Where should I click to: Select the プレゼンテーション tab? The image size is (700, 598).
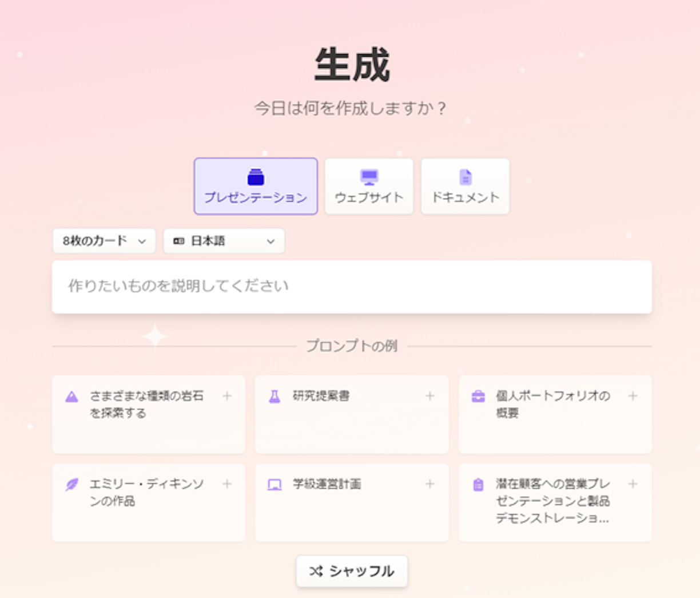[x=256, y=187]
